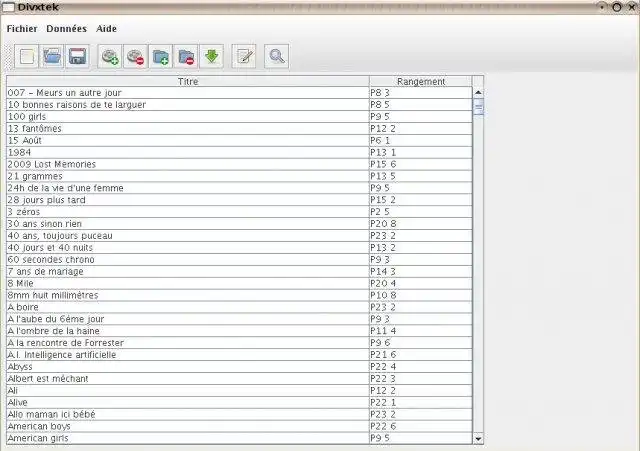Viewport: 640px width, 451px height.
Task: Select 24h de la vie d'une femme
Action: point(239,188)
